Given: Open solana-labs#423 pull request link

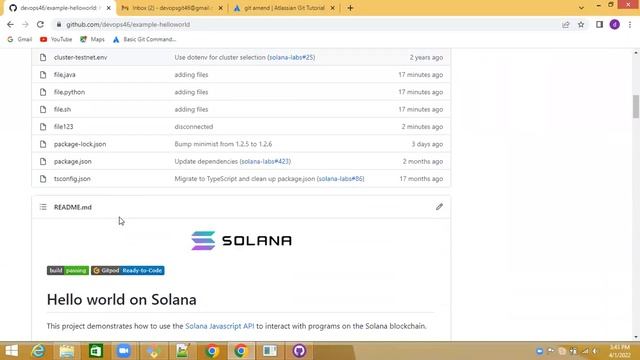Looking at the screenshot, I should click(x=265, y=162).
